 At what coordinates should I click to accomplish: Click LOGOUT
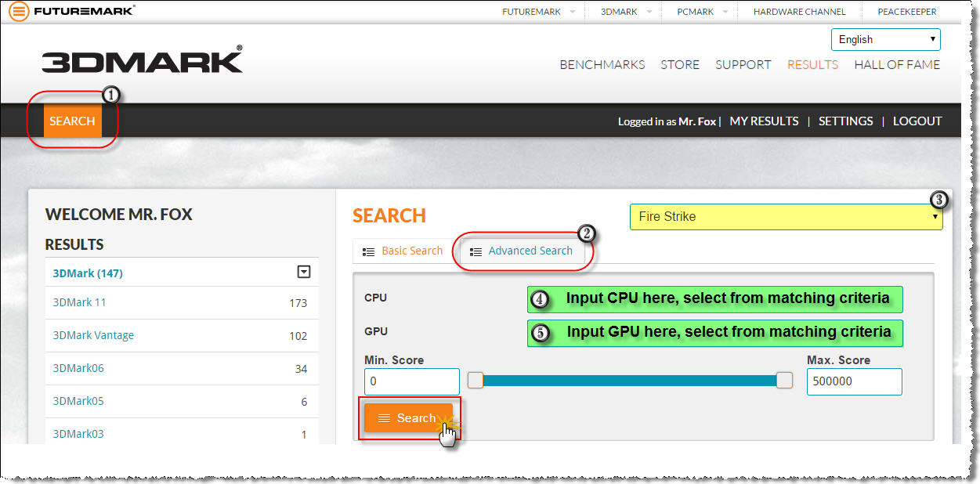pos(917,121)
